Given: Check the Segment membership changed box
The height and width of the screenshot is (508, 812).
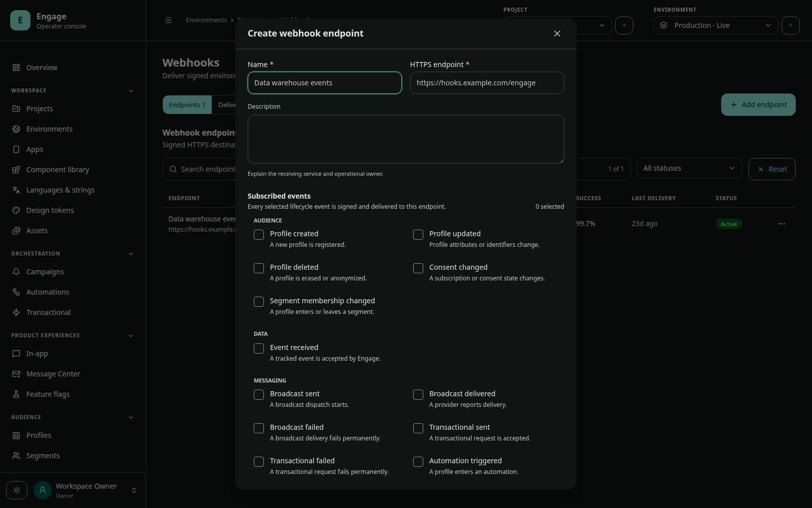Looking at the screenshot, I should pyautogui.click(x=259, y=302).
